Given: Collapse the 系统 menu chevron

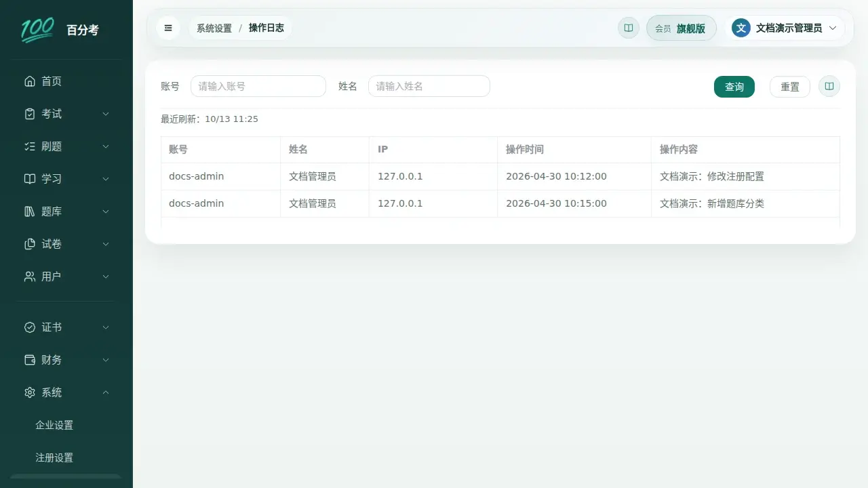Looking at the screenshot, I should point(106,392).
